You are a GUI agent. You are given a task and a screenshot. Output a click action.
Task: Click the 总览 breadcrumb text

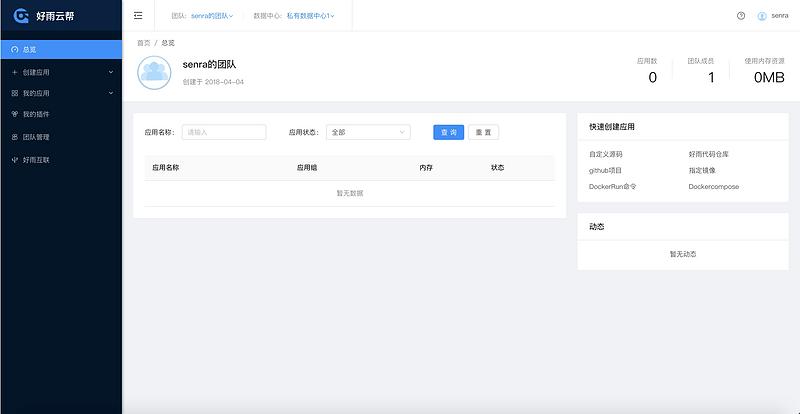click(x=168, y=43)
